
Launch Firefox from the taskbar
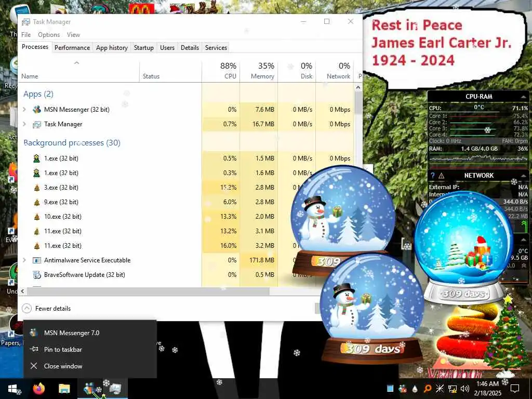(38, 389)
